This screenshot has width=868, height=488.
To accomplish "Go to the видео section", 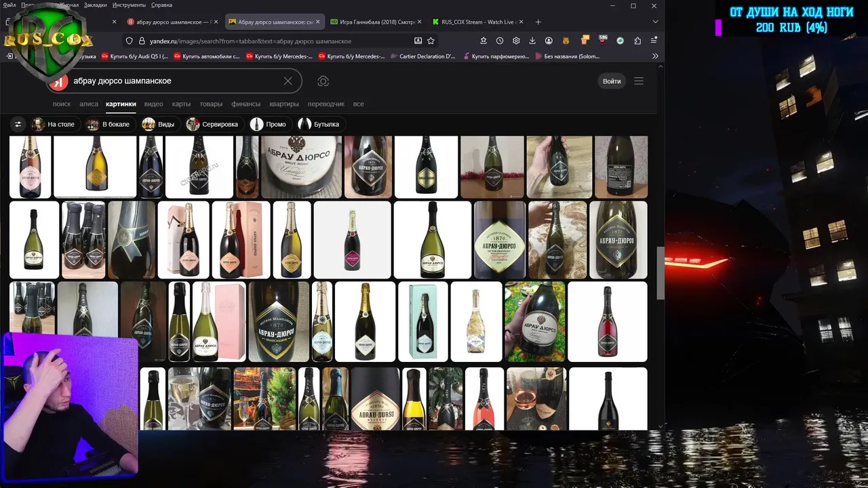I will pos(153,104).
